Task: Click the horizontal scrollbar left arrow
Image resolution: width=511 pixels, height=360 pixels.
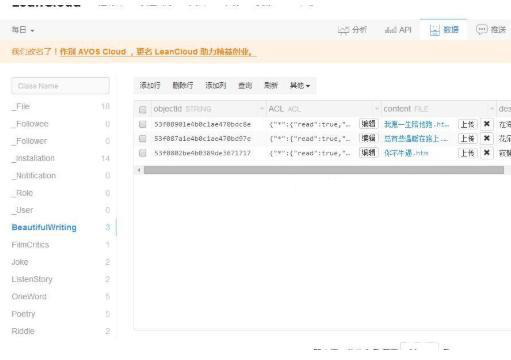Action: click(x=139, y=170)
